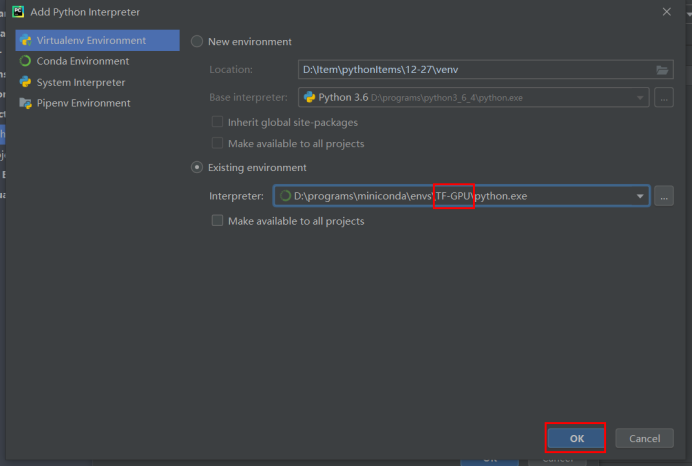Click the ellipsis button beside Base interpreter
Screen dimensions: 692x467
tap(664, 98)
